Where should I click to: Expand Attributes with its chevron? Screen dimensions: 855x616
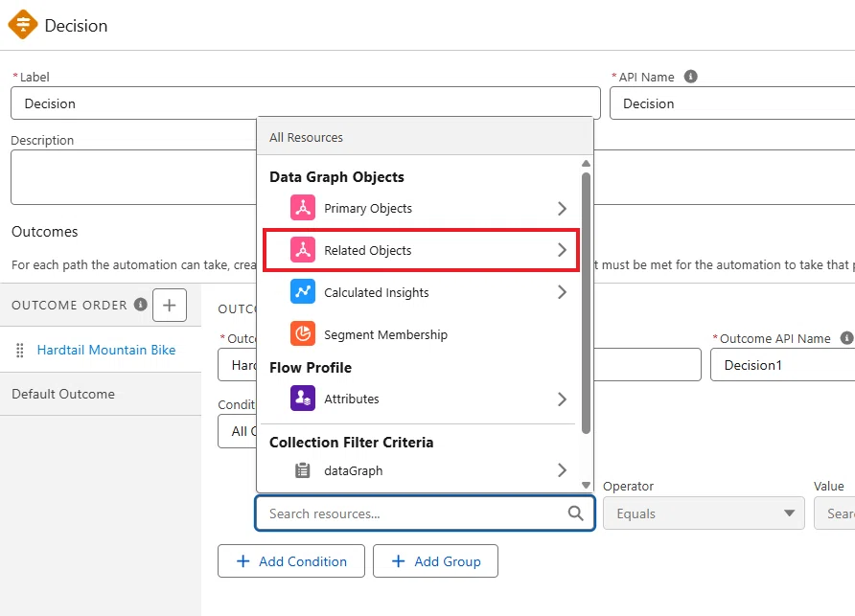click(x=563, y=399)
